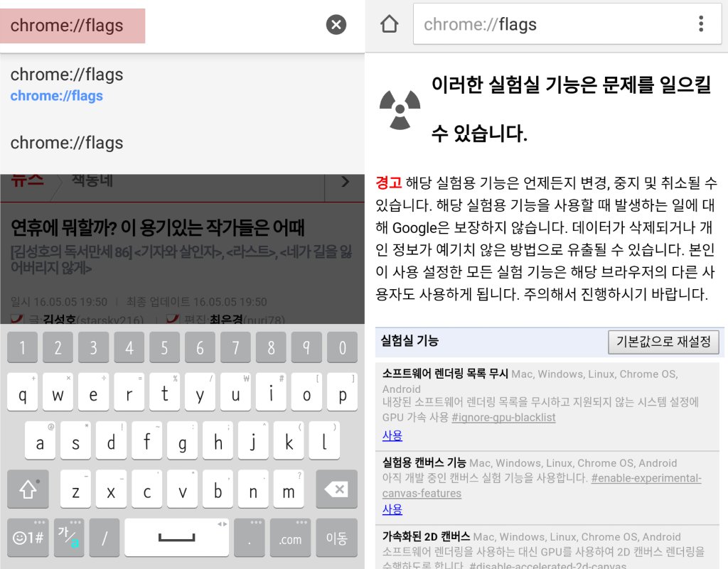
Task: Tap the q key
Action: pos(22,392)
